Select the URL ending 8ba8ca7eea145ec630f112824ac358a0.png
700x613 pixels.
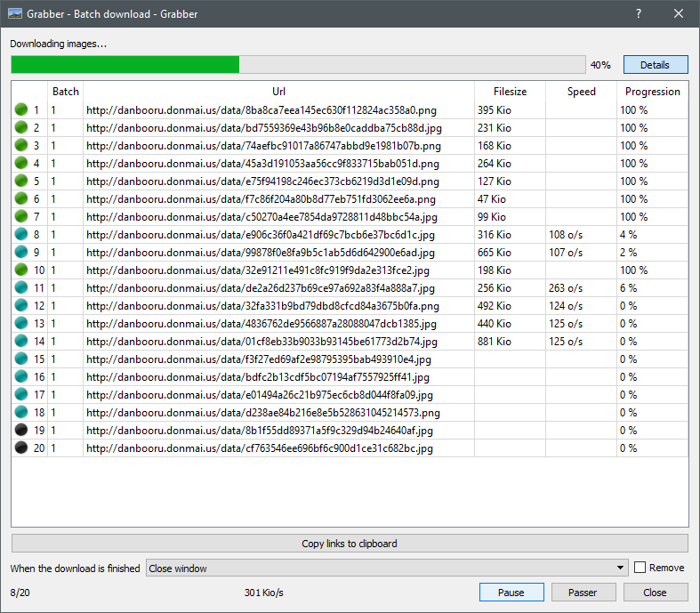pos(261,109)
